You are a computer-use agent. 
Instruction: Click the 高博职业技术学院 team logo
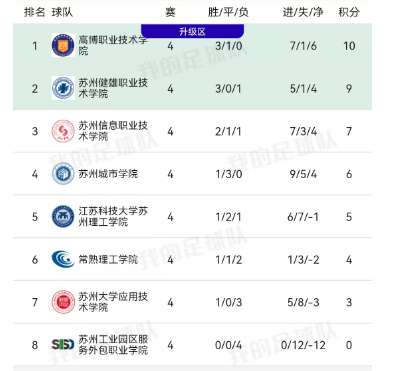(63, 45)
